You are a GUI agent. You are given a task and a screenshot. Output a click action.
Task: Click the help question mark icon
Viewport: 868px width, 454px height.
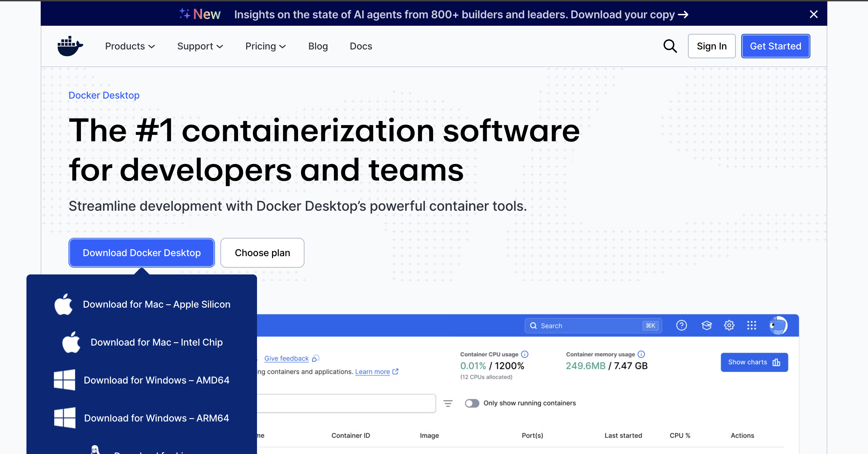[682, 326]
